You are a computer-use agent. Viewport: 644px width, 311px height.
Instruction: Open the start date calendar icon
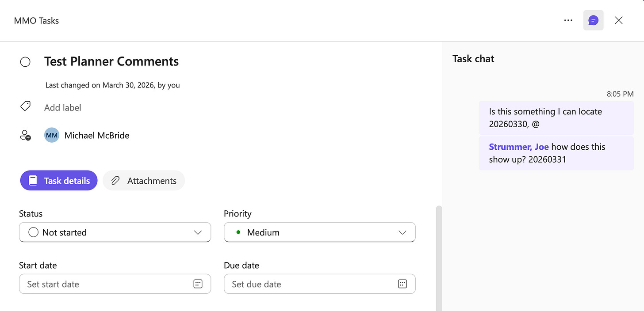[198, 284]
